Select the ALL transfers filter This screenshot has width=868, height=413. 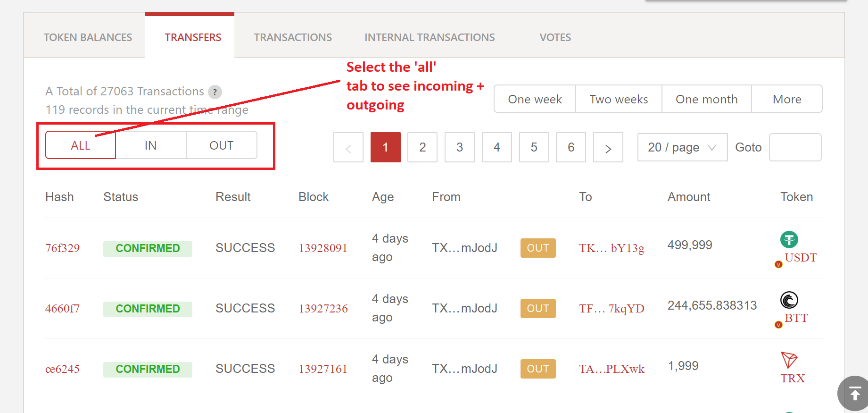tap(81, 145)
